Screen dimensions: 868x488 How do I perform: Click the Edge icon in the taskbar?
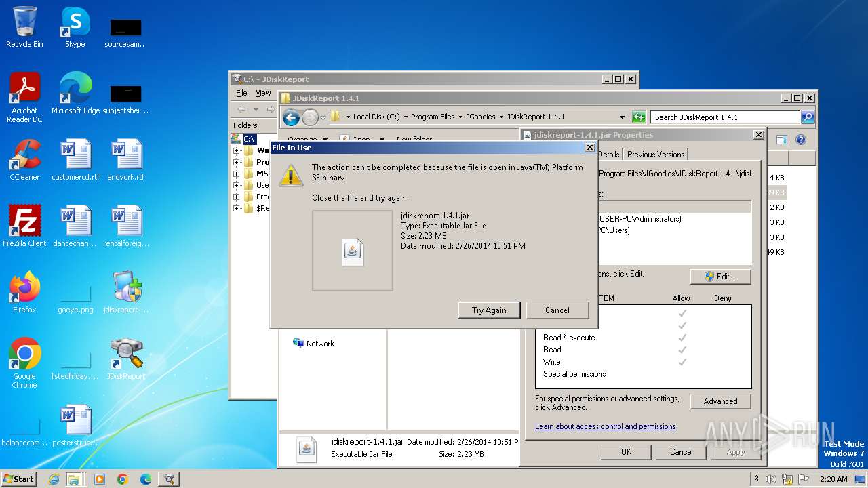pyautogui.click(x=145, y=479)
